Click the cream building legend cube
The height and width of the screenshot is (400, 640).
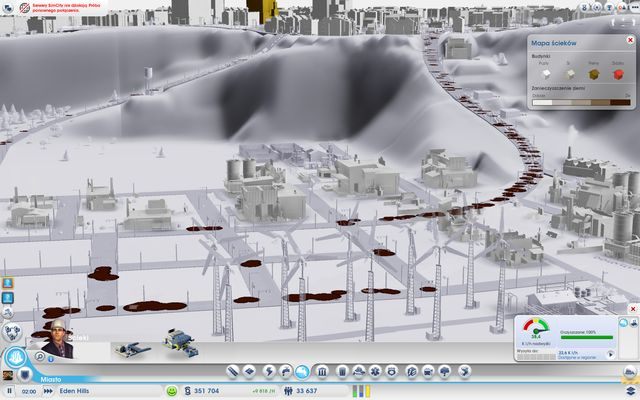(x=570, y=74)
